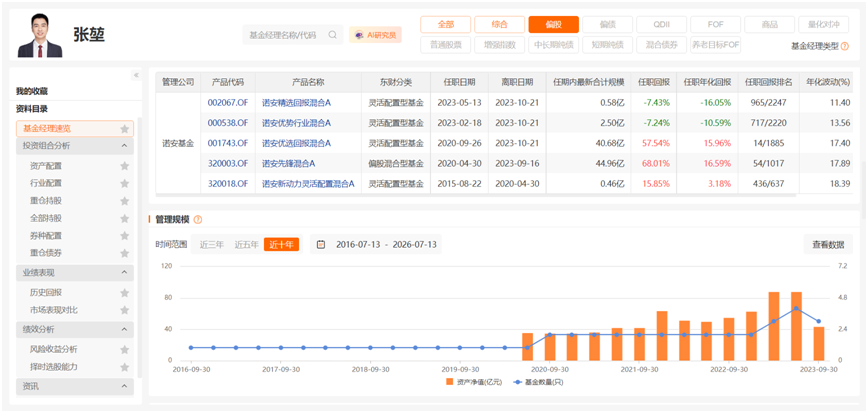The width and height of the screenshot is (868, 413).
Task: Star the 全部持股 item
Action: tap(125, 218)
